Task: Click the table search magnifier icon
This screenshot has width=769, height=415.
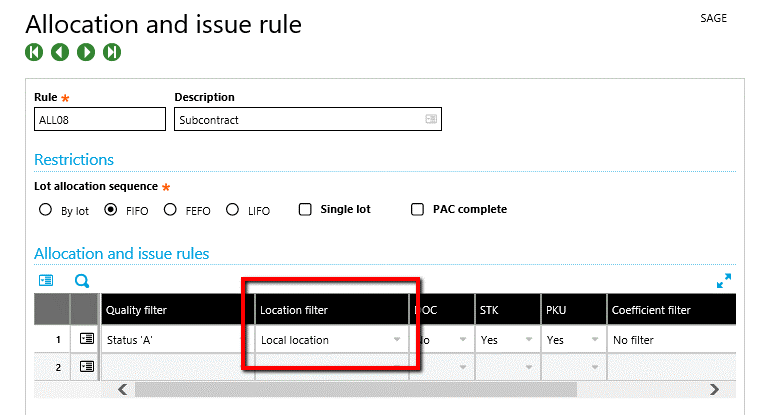Action: coord(83,281)
